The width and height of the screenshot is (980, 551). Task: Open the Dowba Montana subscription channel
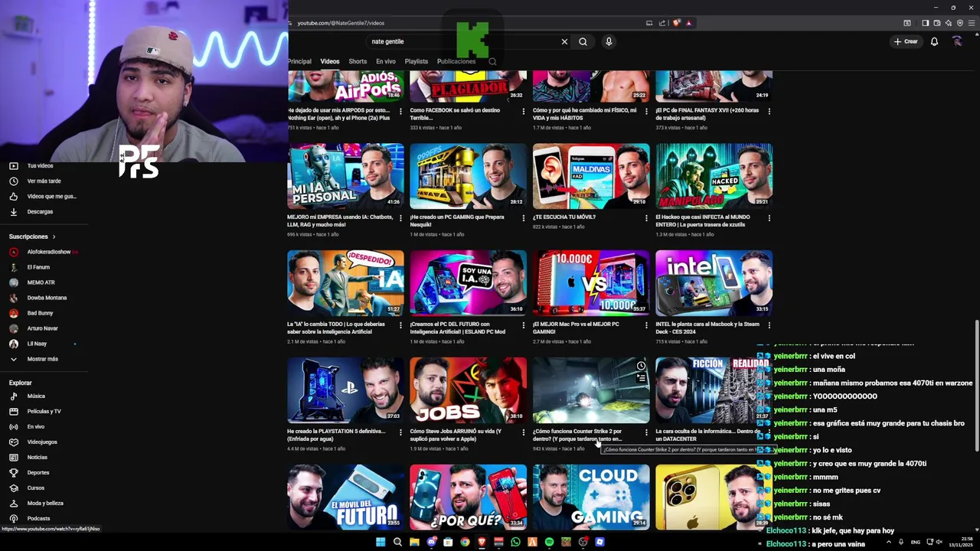38,298
